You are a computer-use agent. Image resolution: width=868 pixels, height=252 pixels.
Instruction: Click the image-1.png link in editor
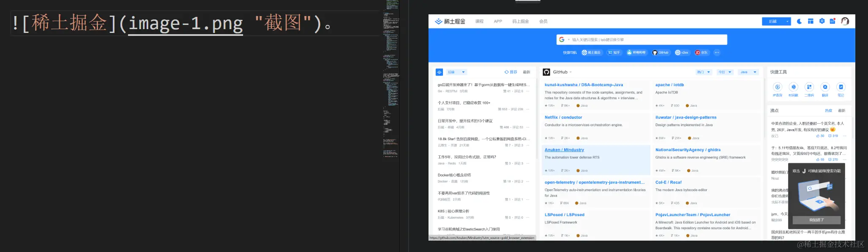(186, 24)
